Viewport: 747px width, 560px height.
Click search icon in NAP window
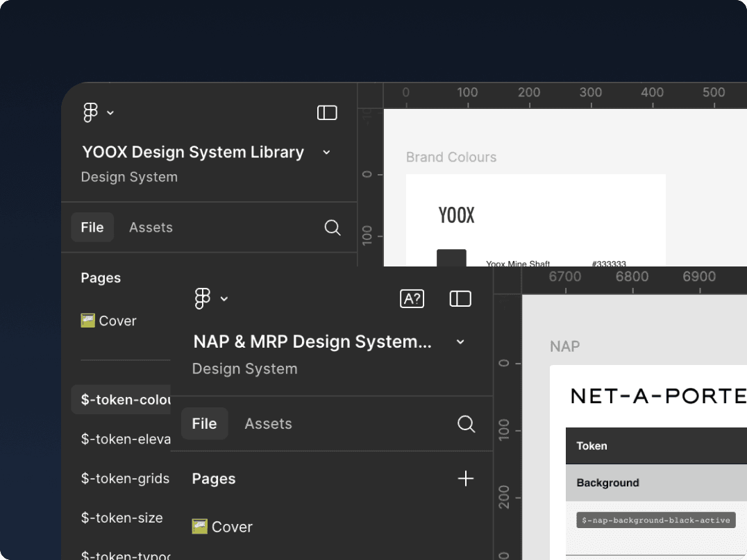[467, 424]
